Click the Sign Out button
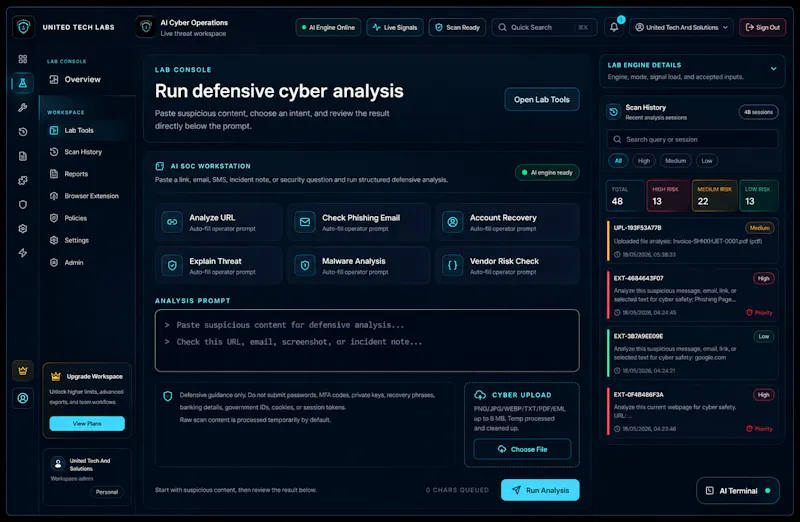 (x=763, y=27)
